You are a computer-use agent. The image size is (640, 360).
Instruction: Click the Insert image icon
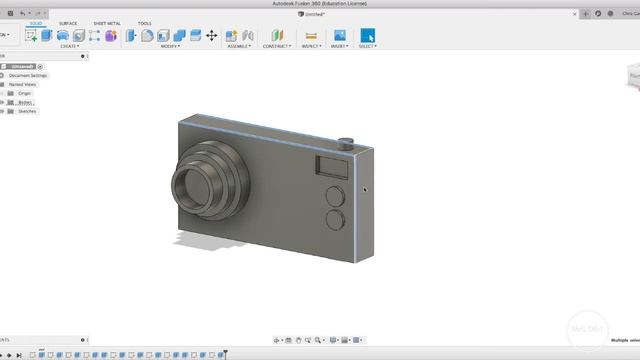[x=340, y=36]
